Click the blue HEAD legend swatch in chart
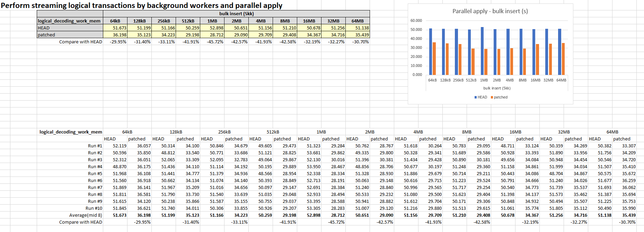The width and height of the screenshot is (644, 232). point(476,97)
